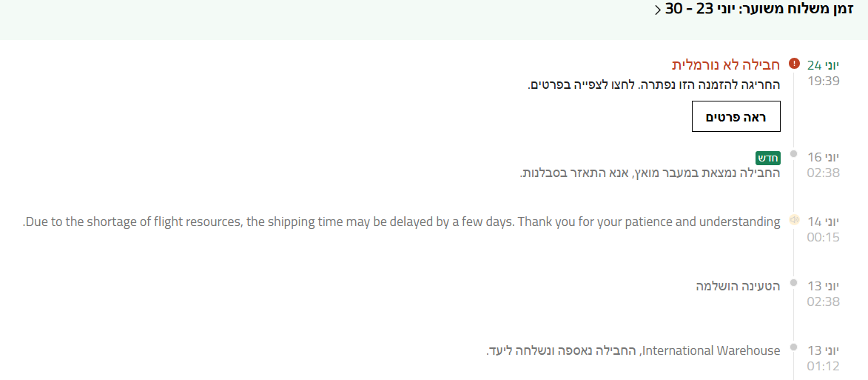Click the red alert icon beside June 24
The width and height of the screenshot is (868, 380).
[794, 64]
